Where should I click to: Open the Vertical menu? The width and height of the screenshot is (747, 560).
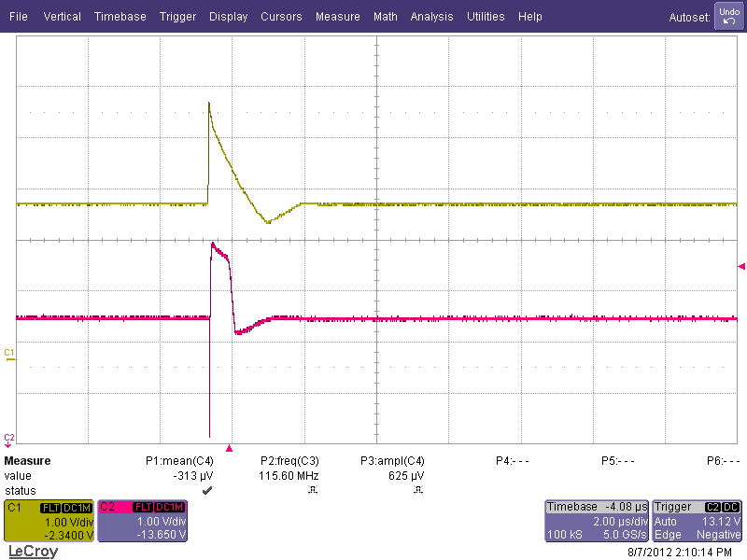(x=62, y=17)
